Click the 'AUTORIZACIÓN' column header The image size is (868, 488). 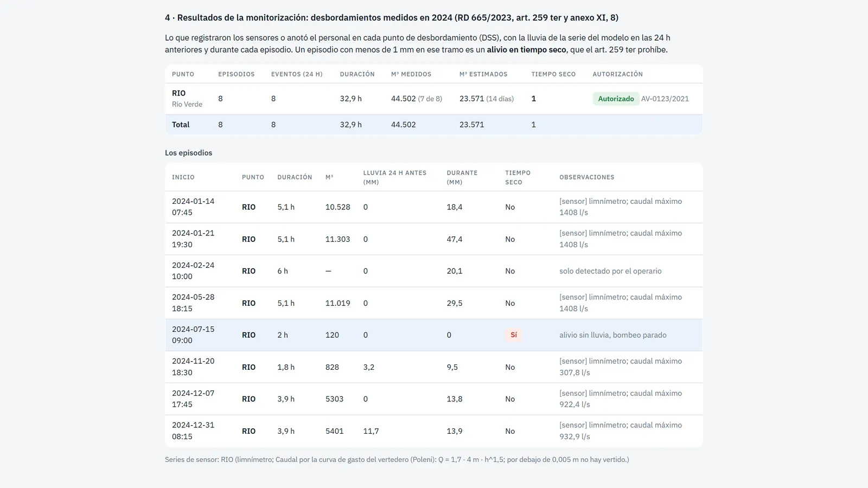617,74
